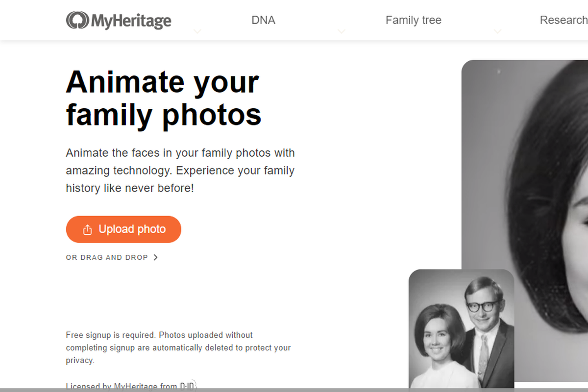Click the MyHeritage circular logo icon
This screenshot has width=588, height=392.
coord(77,21)
